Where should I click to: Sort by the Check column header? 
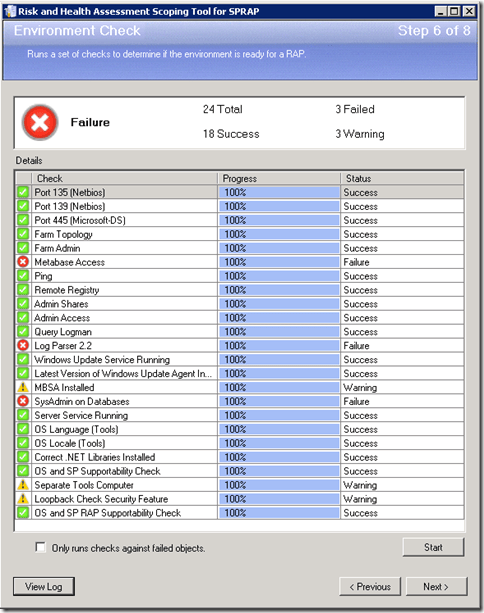(124, 178)
